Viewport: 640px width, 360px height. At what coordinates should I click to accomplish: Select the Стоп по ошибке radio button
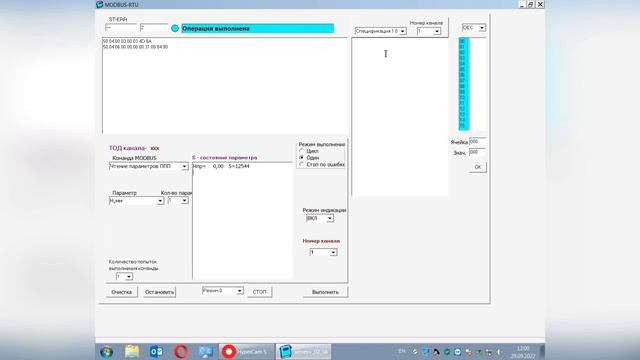click(x=302, y=164)
